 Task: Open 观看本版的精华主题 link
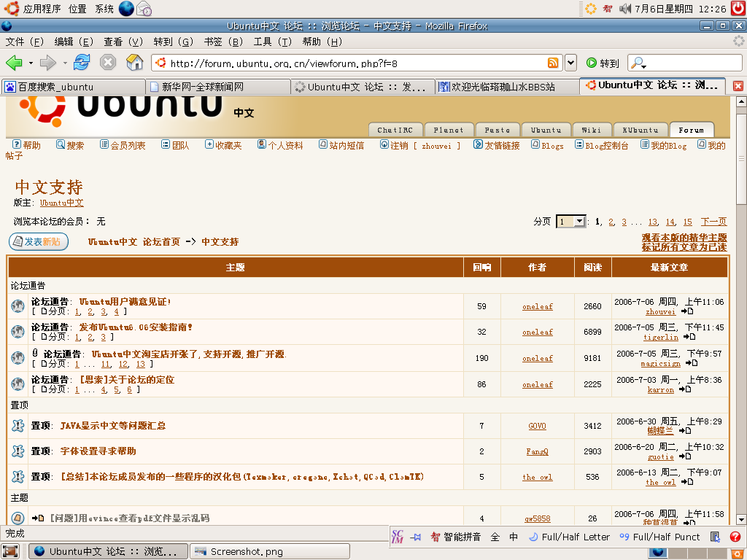(x=684, y=237)
